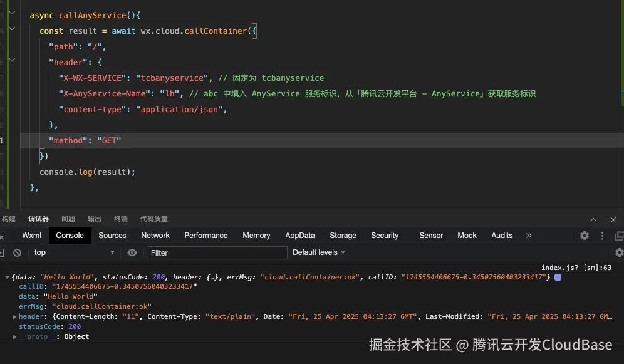Image resolution: width=624 pixels, height=364 pixels.
Task: Open the AppData tab
Action: (x=300, y=236)
